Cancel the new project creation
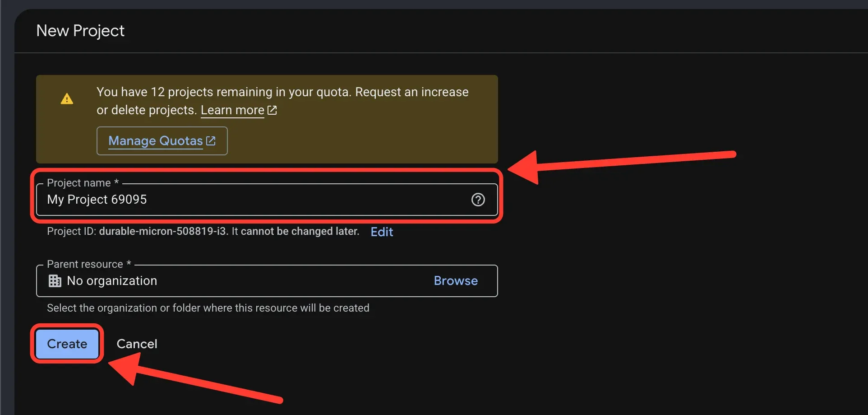Viewport: 868px width, 415px height. (x=137, y=344)
